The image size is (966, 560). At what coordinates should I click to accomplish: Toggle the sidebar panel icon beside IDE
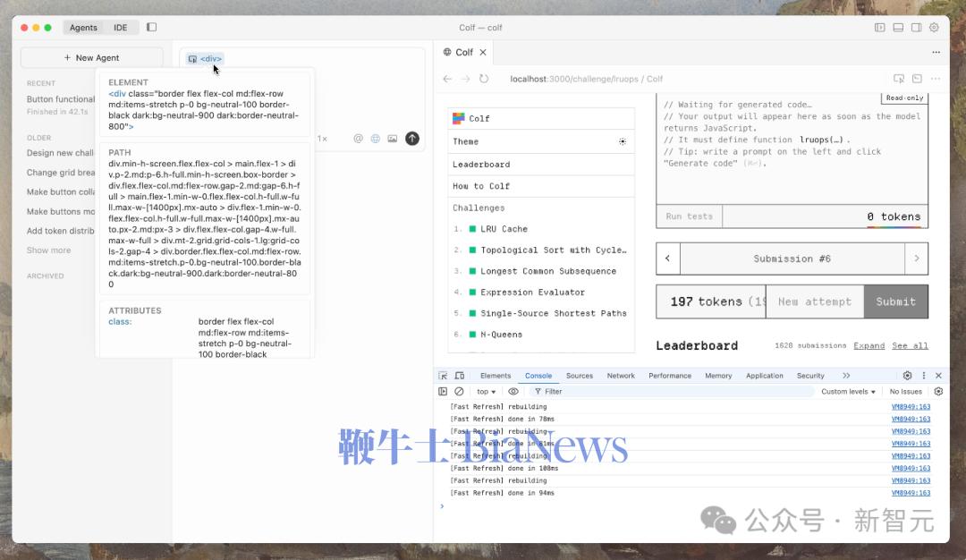151,28
